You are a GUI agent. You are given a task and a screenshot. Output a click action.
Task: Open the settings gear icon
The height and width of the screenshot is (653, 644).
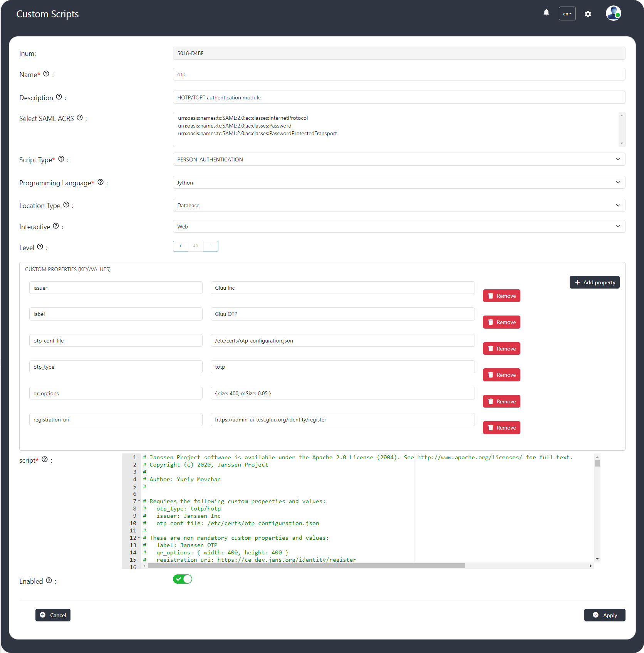point(588,14)
